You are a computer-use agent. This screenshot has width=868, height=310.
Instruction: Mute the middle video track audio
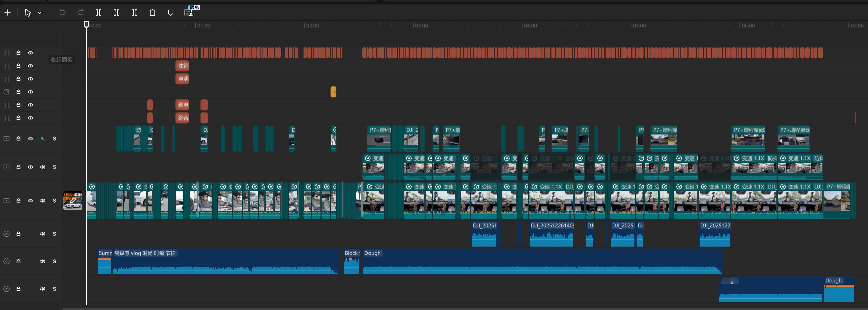pos(42,167)
